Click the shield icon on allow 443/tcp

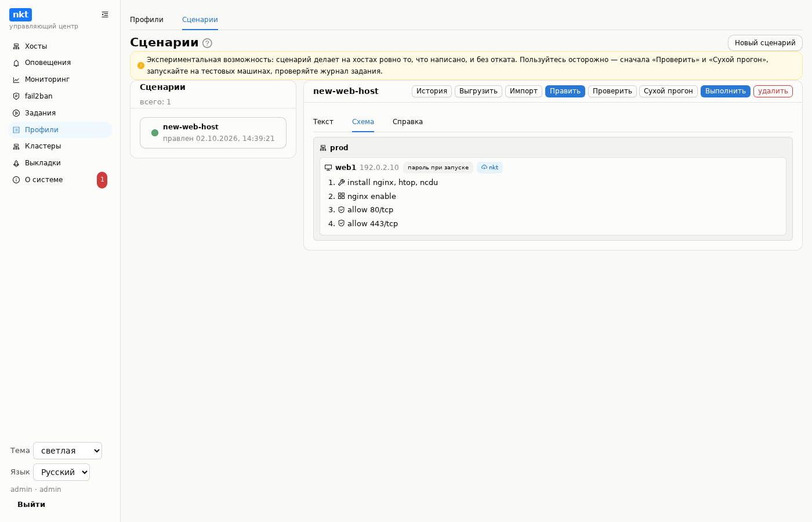(x=342, y=223)
